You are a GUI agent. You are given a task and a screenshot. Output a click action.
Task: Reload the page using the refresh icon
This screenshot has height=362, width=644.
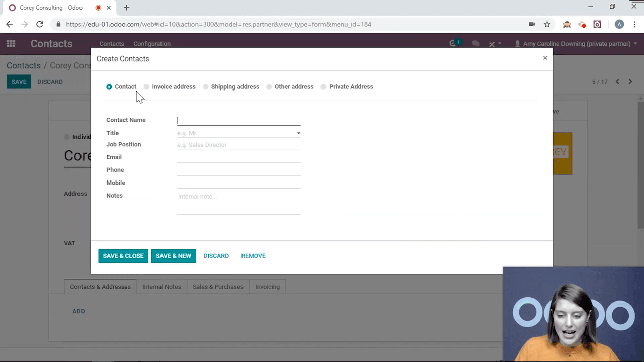tap(40, 24)
